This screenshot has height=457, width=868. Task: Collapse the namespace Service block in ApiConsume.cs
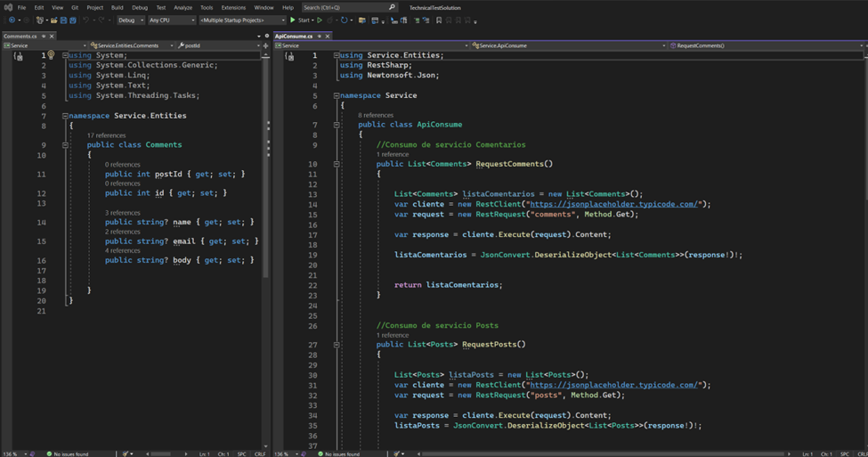336,95
